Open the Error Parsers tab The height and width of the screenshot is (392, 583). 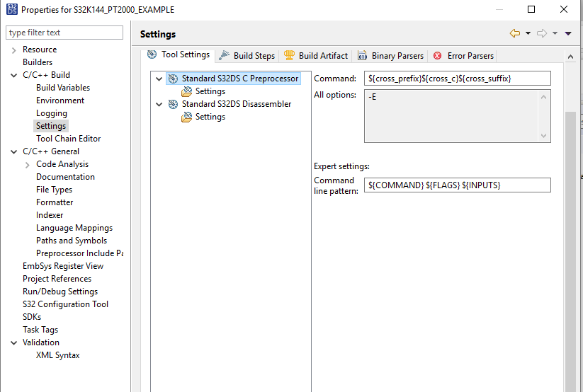463,56
